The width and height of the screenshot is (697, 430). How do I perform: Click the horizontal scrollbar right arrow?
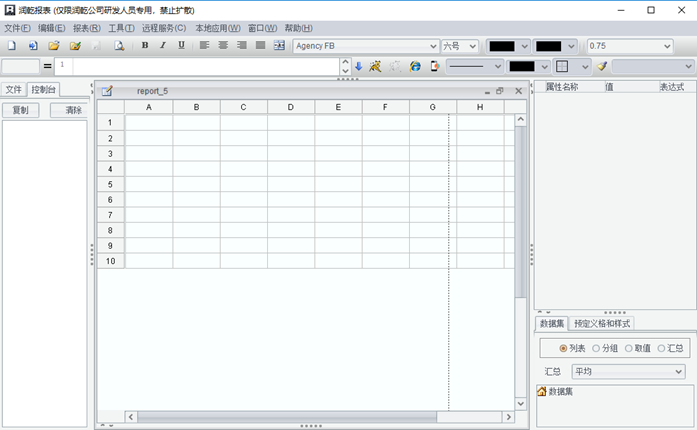pyautogui.click(x=509, y=417)
